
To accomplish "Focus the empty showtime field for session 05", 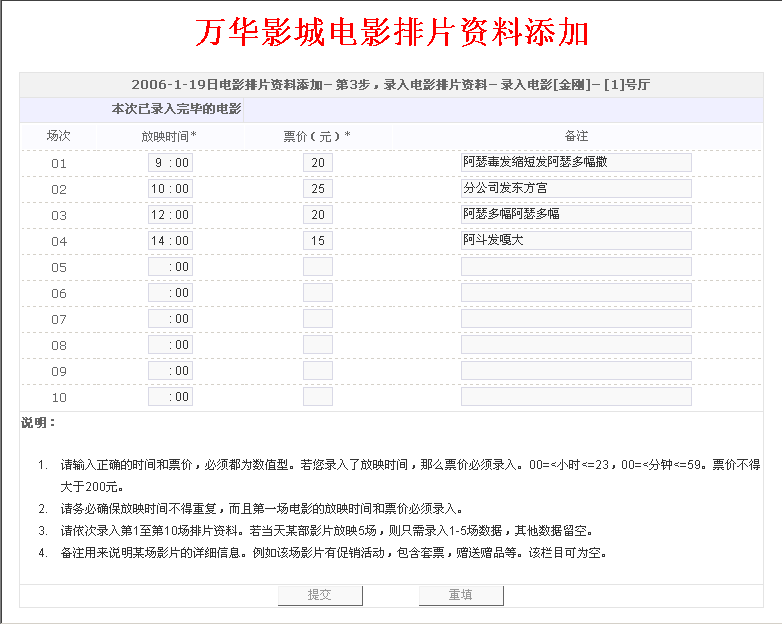I will click(170, 267).
